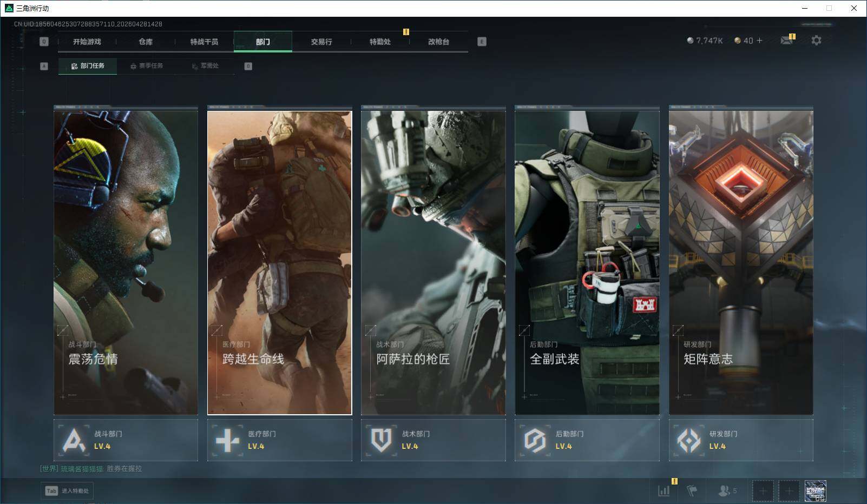Click the world chat message line
The image size is (867, 504).
click(91, 469)
